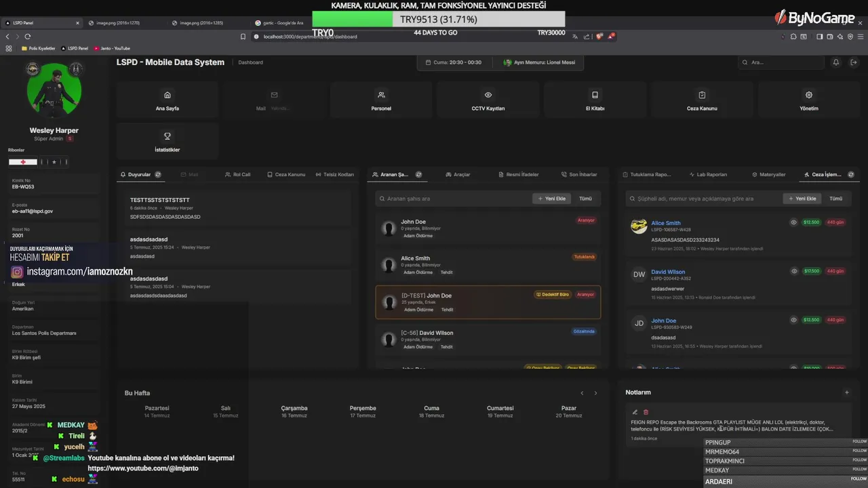
Task: Open David Wilson penalty name link
Action: [x=669, y=272]
